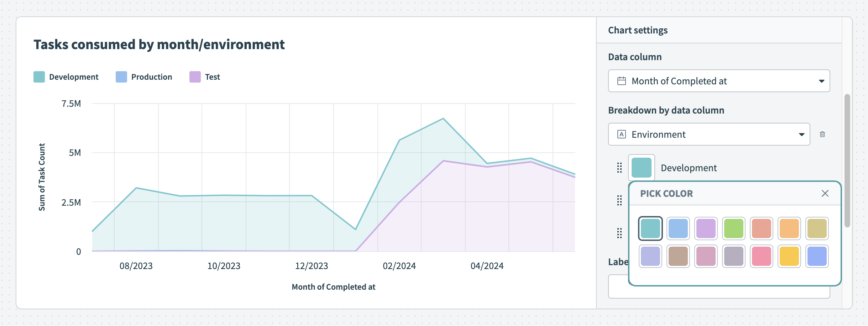Select the teal color currently applied to Development

(x=650, y=228)
